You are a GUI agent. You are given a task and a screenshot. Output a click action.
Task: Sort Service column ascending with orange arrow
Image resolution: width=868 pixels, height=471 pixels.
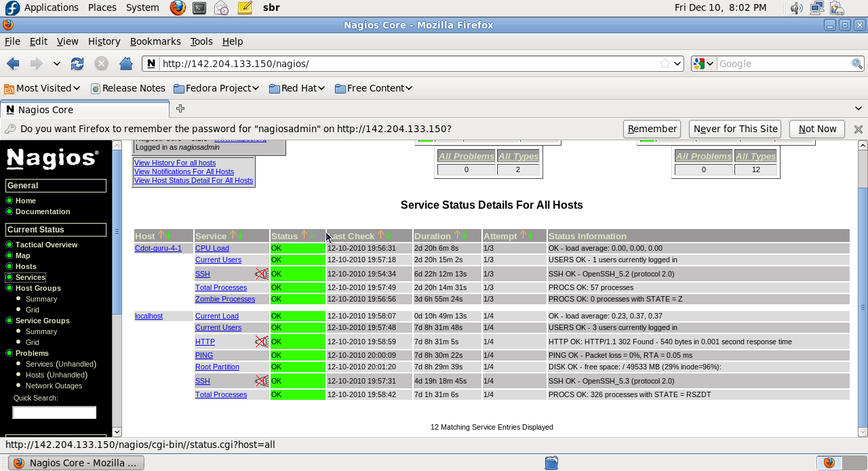233,234
